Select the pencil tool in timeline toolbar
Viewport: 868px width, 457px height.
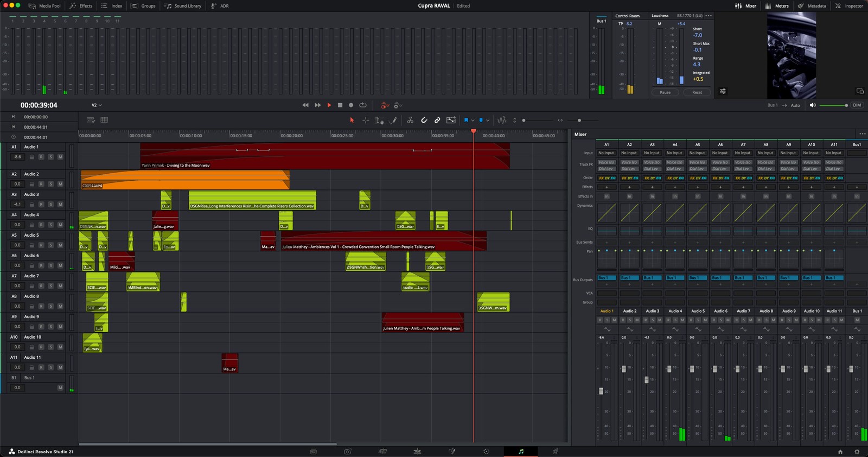(x=394, y=120)
